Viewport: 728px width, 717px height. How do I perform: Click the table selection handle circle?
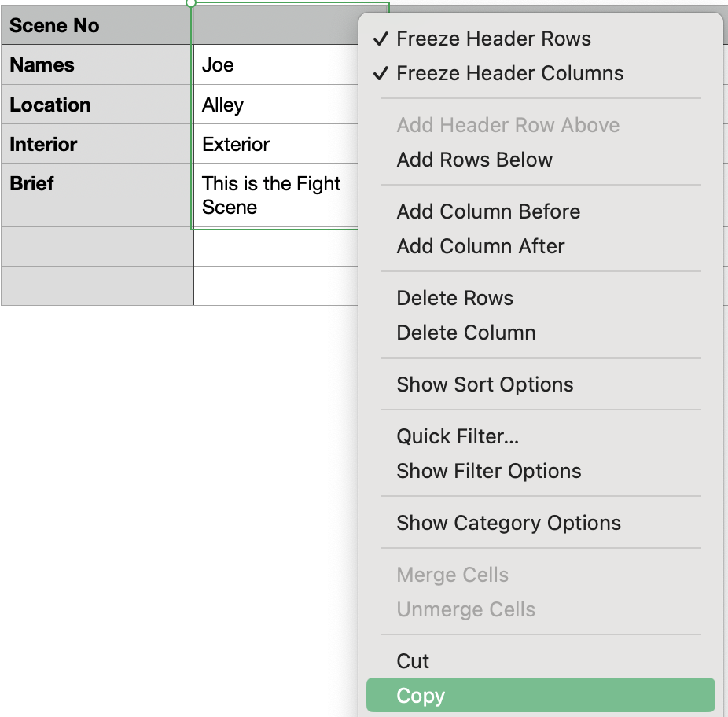191,4
